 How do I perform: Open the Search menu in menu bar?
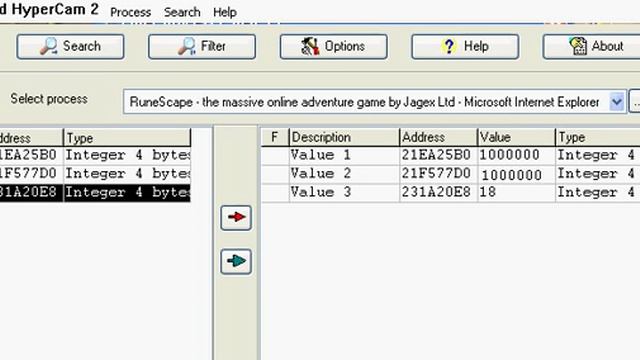point(182,12)
